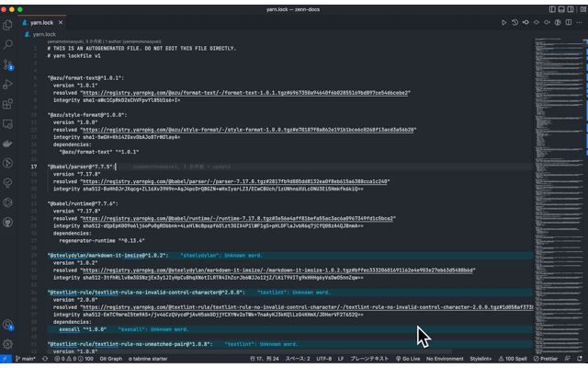Open changes with next revision icon
Viewport: 588px width, 368px height.
[x=548, y=22]
